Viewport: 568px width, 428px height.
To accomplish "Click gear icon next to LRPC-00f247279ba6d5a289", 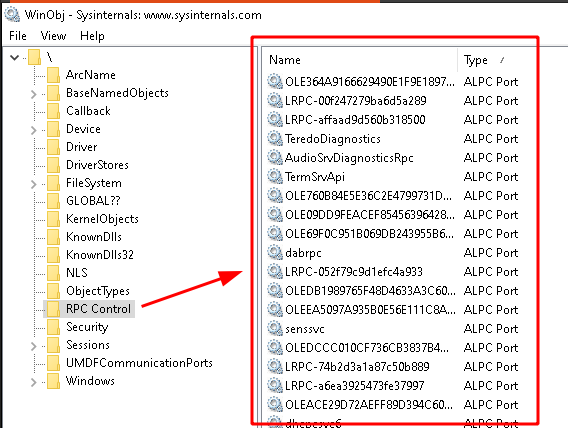I will [x=275, y=101].
